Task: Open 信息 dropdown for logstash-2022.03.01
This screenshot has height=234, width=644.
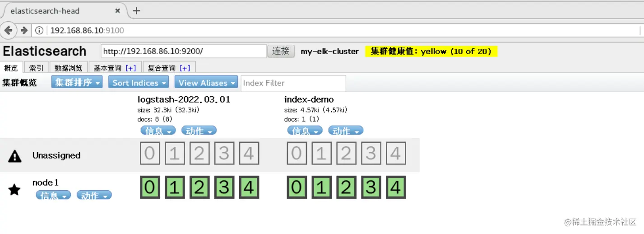Action: coord(158,131)
